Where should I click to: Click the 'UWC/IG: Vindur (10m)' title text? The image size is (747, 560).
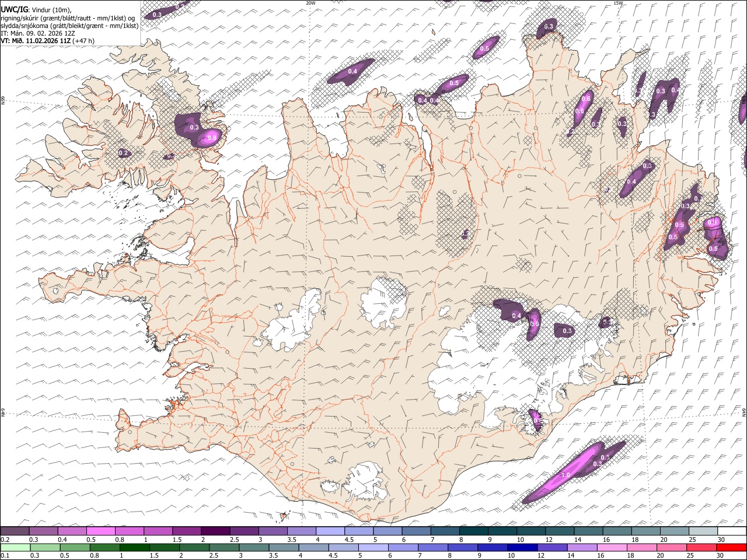(36, 9)
